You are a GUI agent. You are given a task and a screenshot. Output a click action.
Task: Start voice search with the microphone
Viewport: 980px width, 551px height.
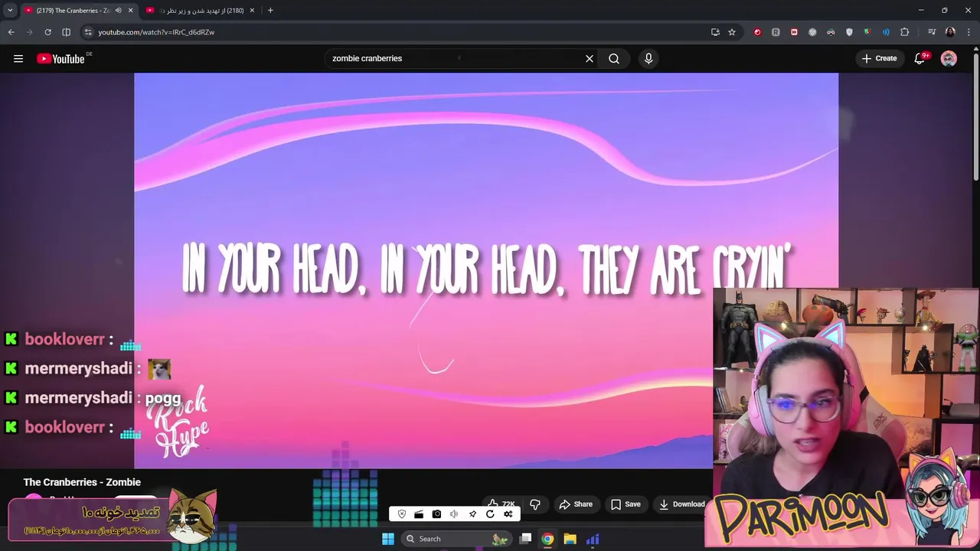648,58
